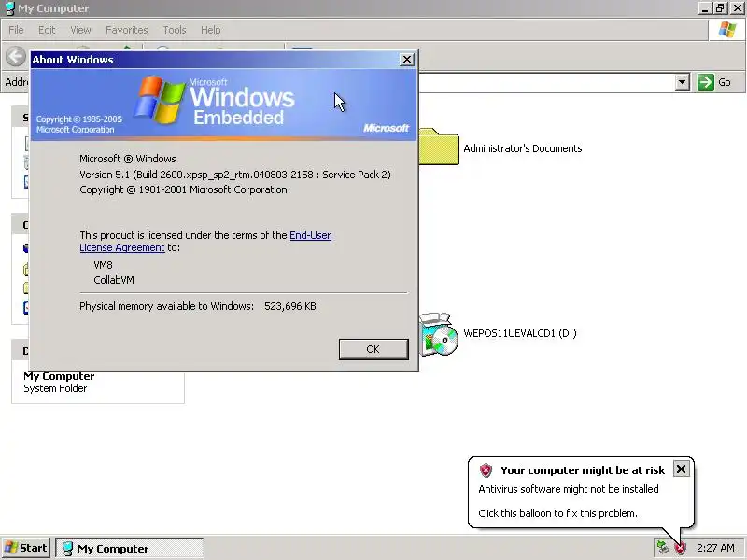Click the 2:27 AM clock in the tray
Screen dimensions: 747x560
(715, 548)
